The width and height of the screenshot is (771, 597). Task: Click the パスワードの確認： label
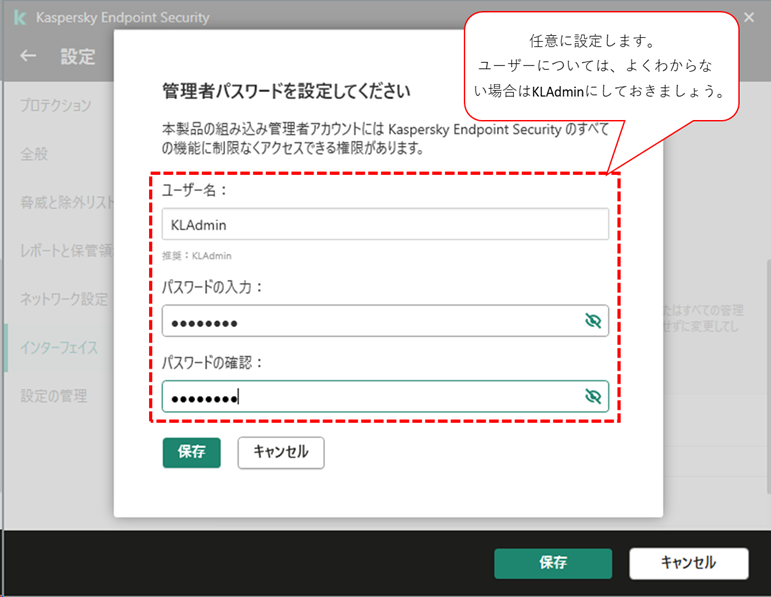(x=212, y=362)
